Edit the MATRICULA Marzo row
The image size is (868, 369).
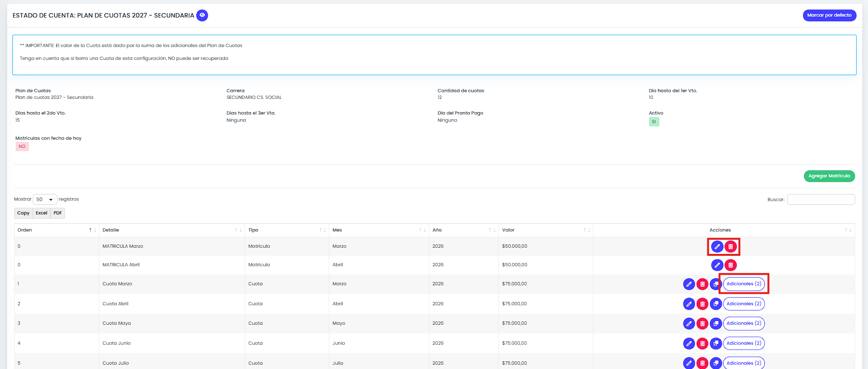click(x=717, y=246)
